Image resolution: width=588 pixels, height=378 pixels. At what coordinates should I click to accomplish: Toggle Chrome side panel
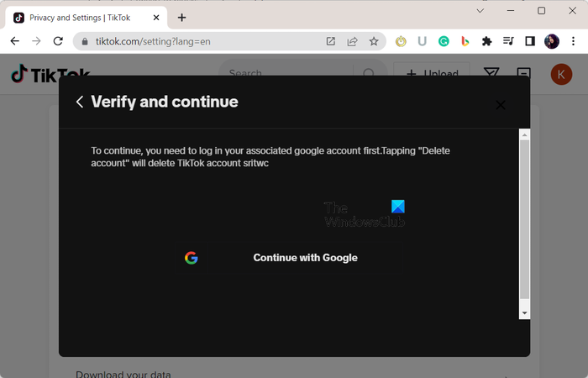click(x=530, y=41)
